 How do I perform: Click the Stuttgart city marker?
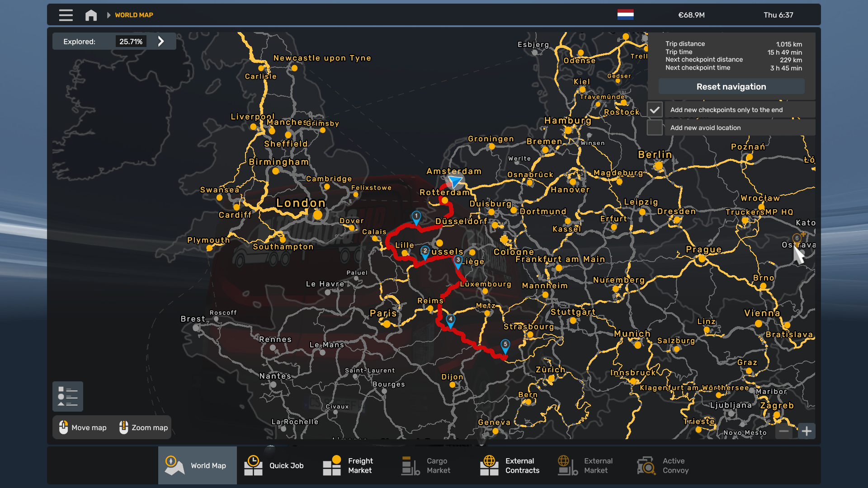(x=573, y=321)
